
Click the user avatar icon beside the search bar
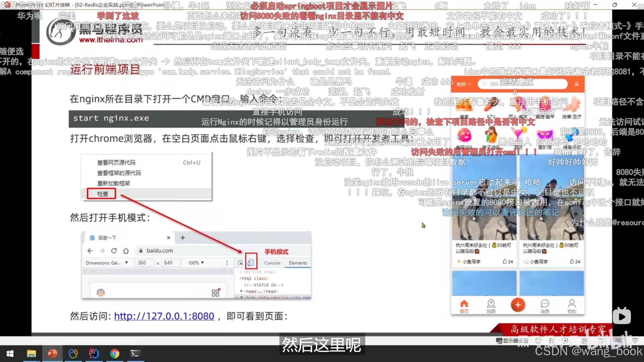[576, 84]
